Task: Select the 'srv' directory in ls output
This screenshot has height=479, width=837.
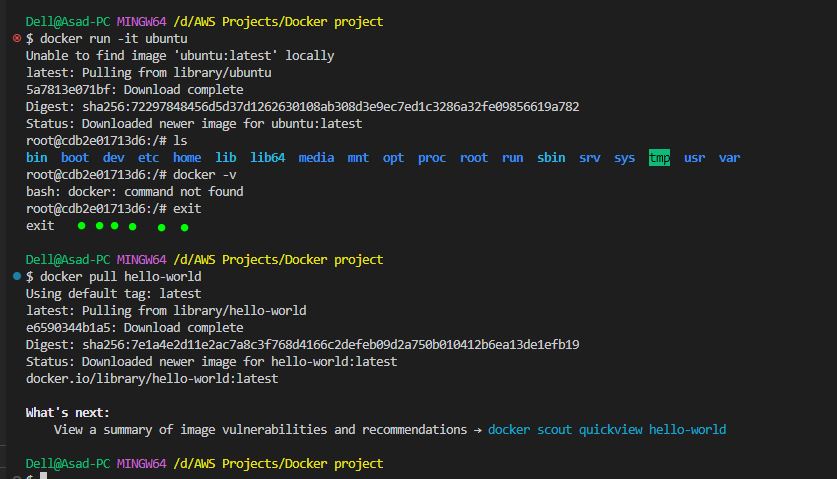Action: [x=590, y=158]
